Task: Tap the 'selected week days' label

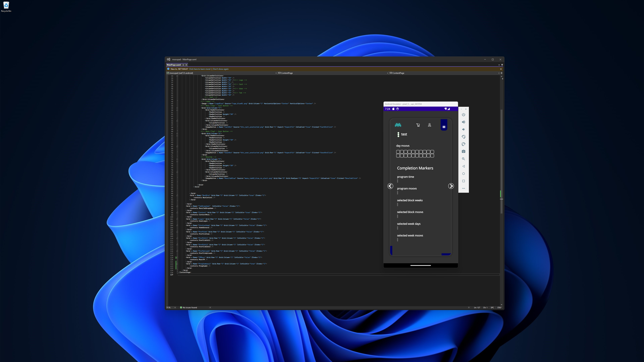Action: point(409,224)
